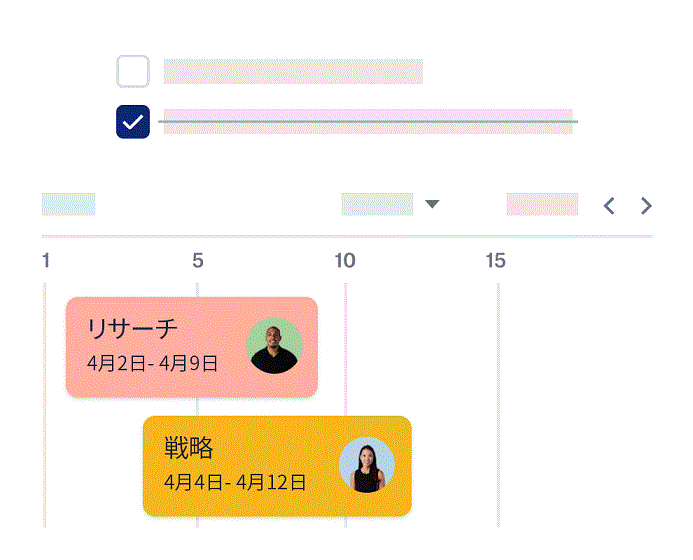
Task: Open the 戦略 task card
Action: point(230,447)
